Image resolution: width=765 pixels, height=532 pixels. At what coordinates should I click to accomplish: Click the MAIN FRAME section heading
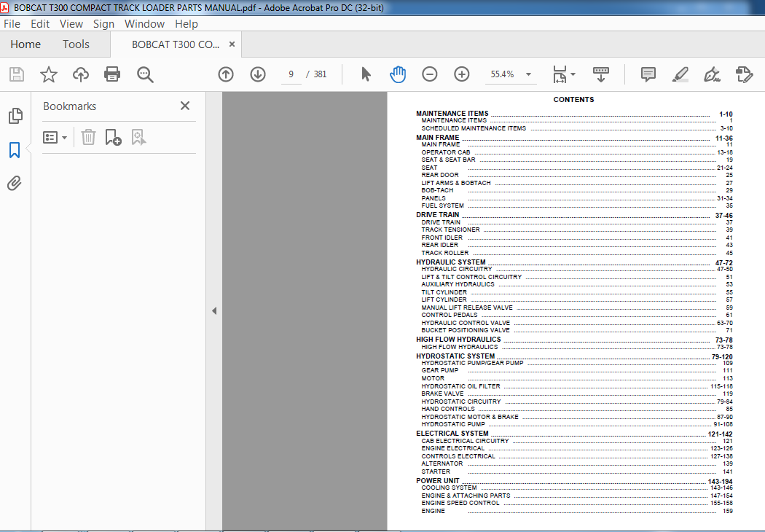coord(438,138)
